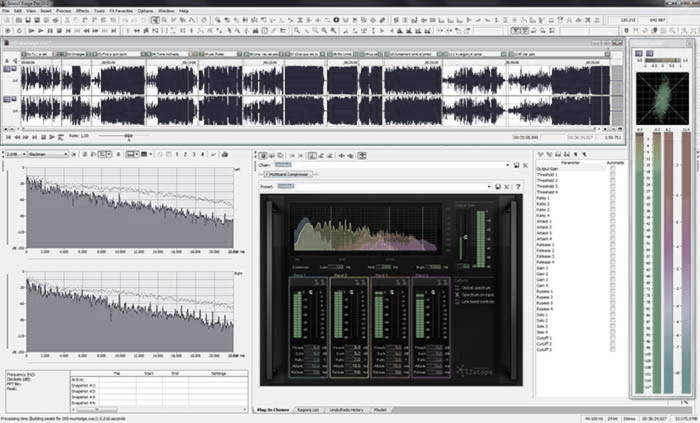Check the Automate box for Threshold 1
The width and height of the screenshot is (700, 423).
(x=612, y=175)
